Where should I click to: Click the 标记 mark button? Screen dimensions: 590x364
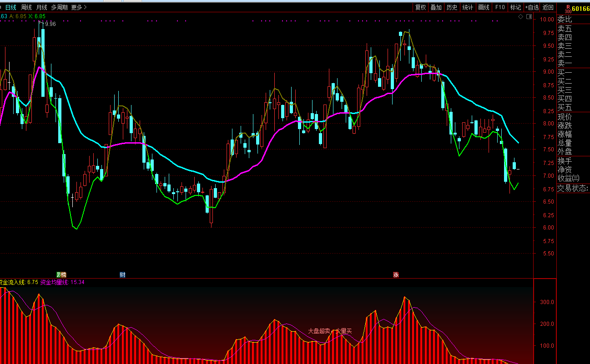[x=515, y=7]
